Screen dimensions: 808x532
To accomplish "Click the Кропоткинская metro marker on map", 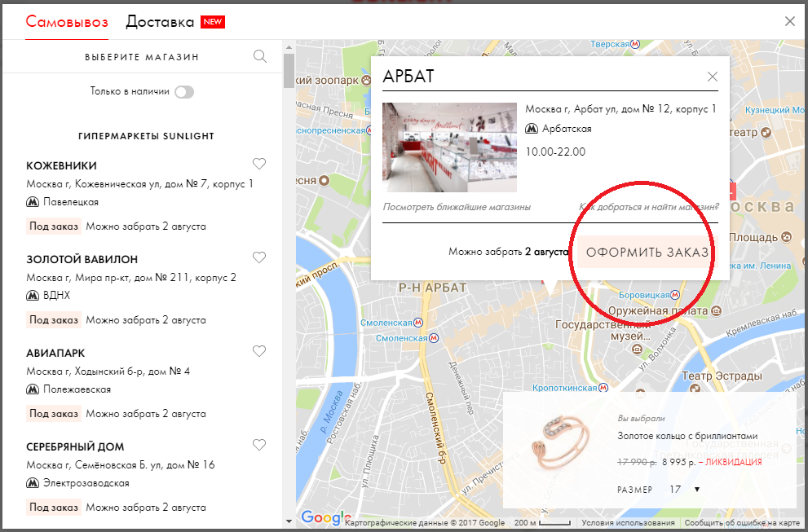I will 603,388.
